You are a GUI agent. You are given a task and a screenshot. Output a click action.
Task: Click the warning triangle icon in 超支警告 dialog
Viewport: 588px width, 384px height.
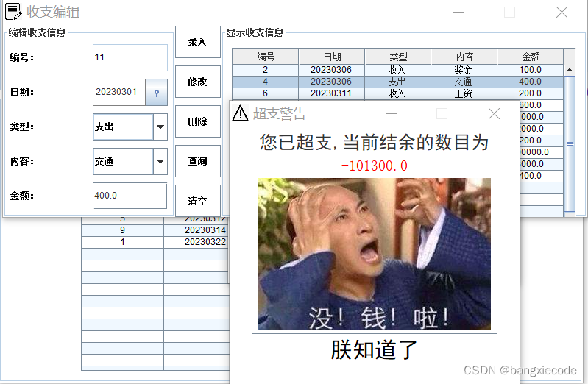[x=240, y=113]
